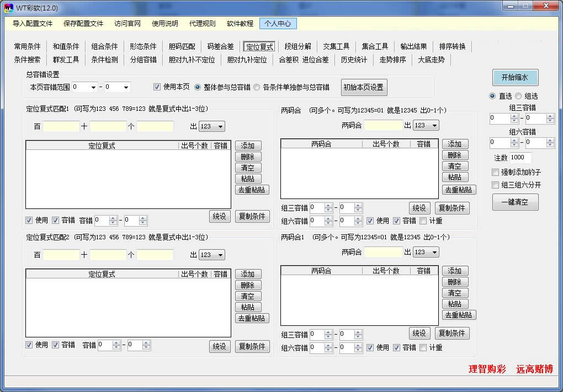Select the 直选 radio button
This screenshot has height=392, width=563.
[491, 96]
